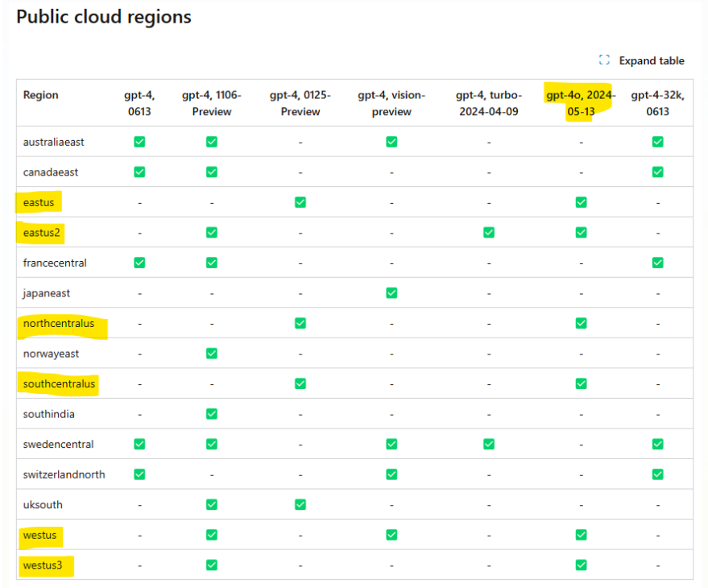Click the francecentral region name
This screenshot has height=588, width=708.
coord(55,263)
